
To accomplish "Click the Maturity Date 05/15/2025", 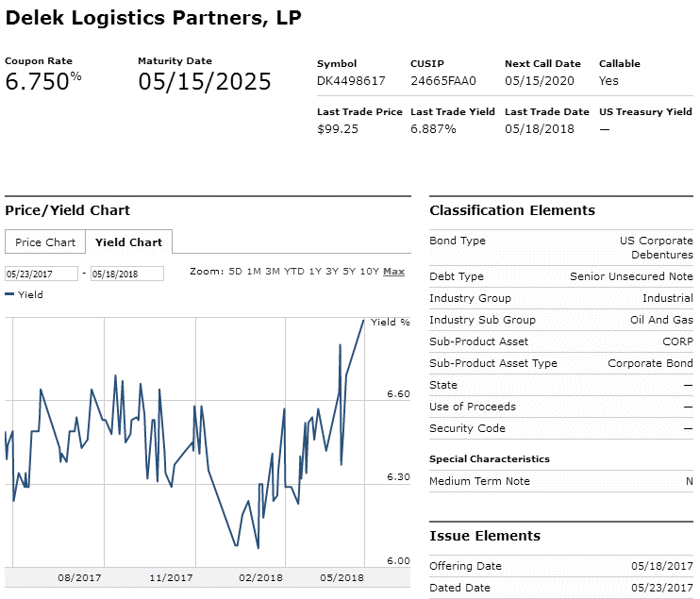I will pyautogui.click(x=205, y=82).
